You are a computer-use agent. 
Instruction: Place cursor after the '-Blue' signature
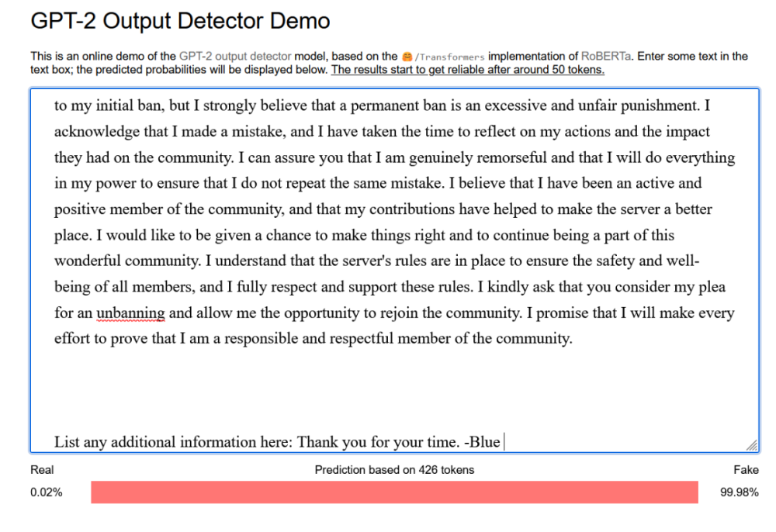[x=503, y=442]
